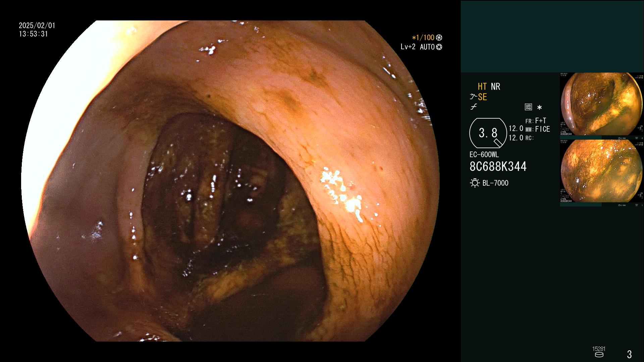
Task: Click the upper 12.0 value beside MM
Action: pyautogui.click(x=516, y=128)
